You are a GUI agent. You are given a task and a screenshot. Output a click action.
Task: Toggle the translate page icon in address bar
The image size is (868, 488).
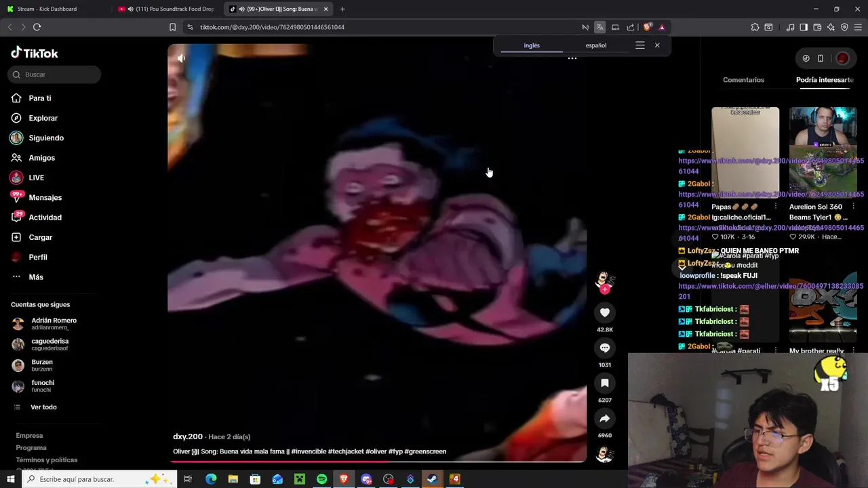pos(599,27)
